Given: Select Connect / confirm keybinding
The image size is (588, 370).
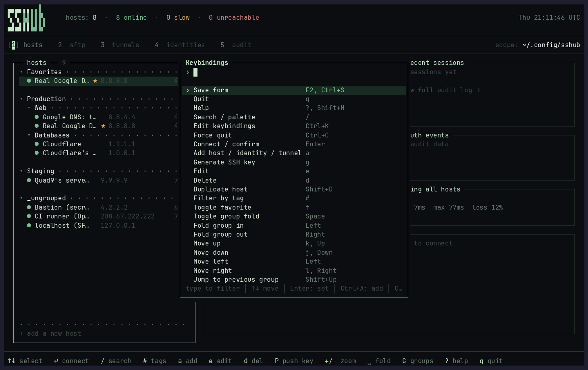Looking at the screenshot, I should [294, 144].
